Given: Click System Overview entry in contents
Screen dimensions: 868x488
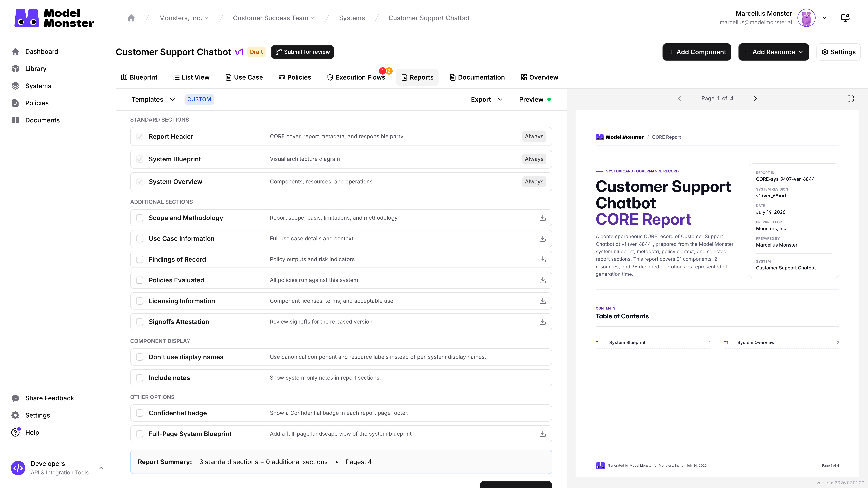Looking at the screenshot, I should pyautogui.click(x=781, y=343).
